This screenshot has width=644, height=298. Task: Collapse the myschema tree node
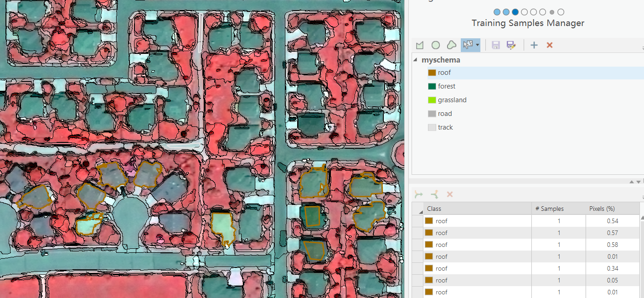pyautogui.click(x=414, y=59)
